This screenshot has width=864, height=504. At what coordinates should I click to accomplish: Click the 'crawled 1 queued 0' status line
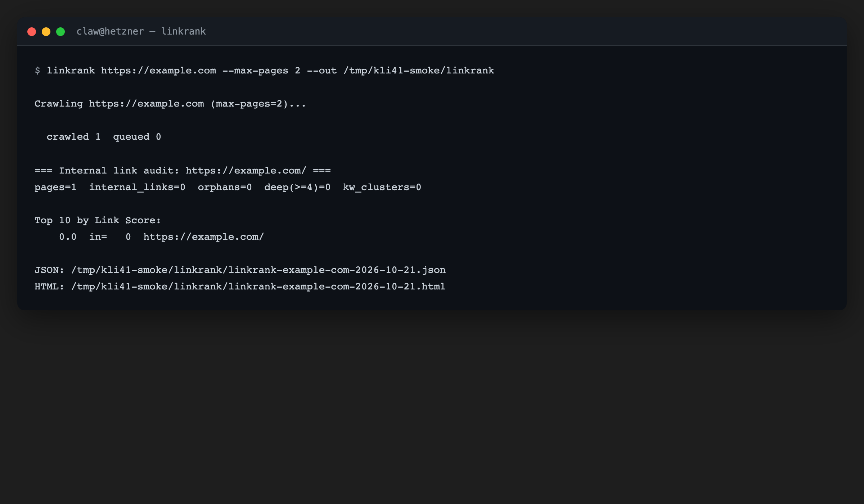tap(104, 137)
